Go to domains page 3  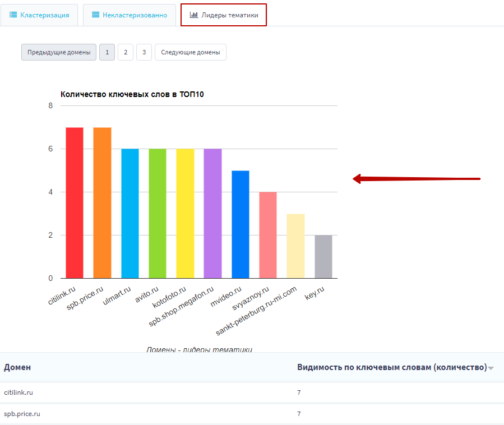coord(144,52)
